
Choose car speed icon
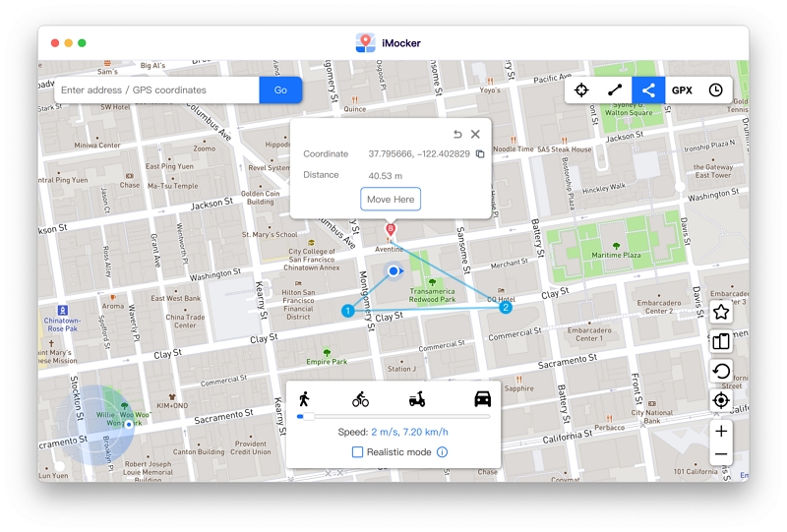pos(482,399)
